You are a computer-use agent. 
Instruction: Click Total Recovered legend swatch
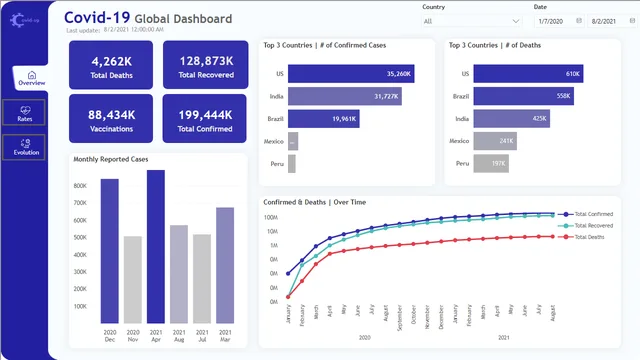click(x=565, y=226)
